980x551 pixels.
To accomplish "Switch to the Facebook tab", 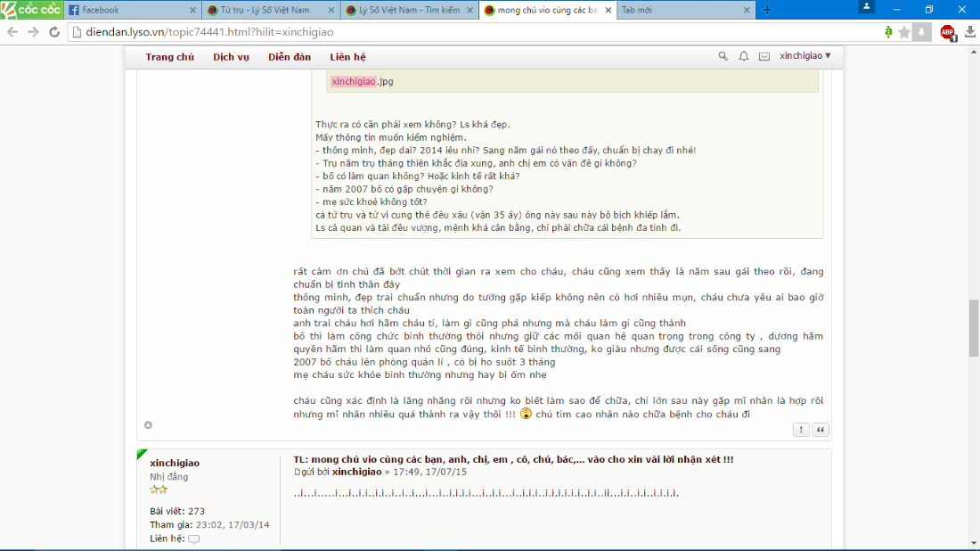I will tap(132, 10).
